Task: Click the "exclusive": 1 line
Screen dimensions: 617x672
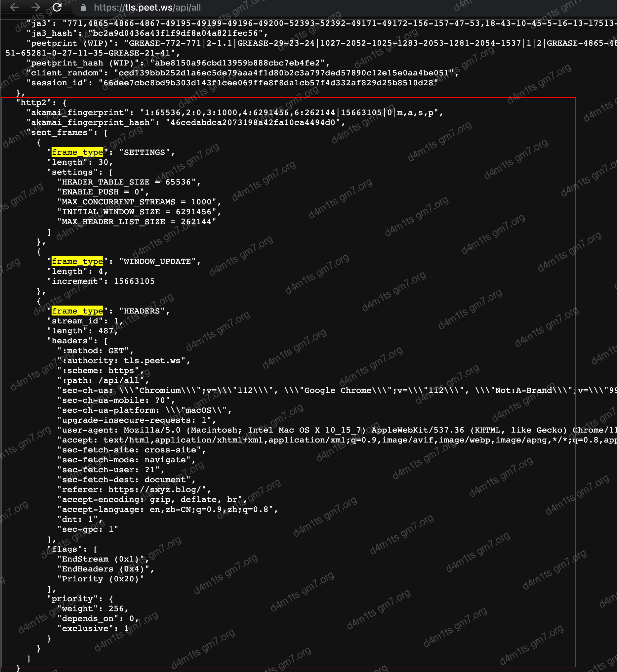Action: point(93,629)
